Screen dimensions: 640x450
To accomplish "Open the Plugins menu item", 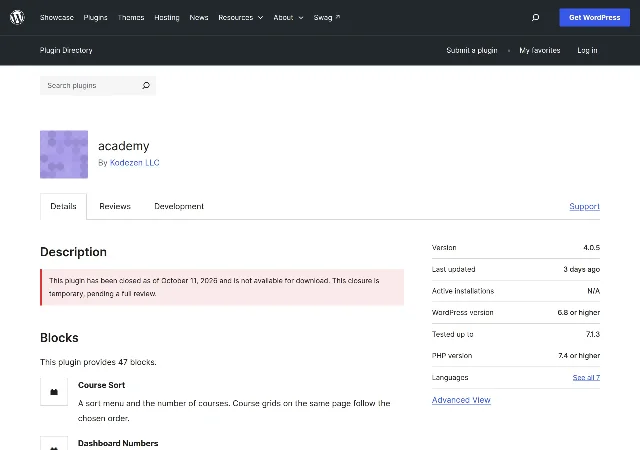I will click(96, 18).
